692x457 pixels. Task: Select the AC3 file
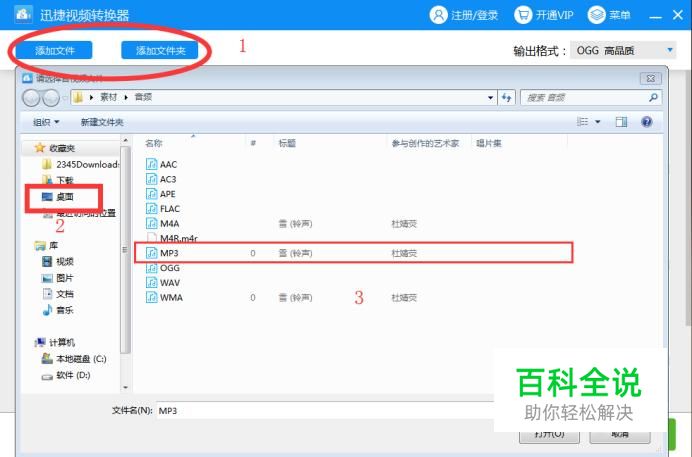click(161, 179)
